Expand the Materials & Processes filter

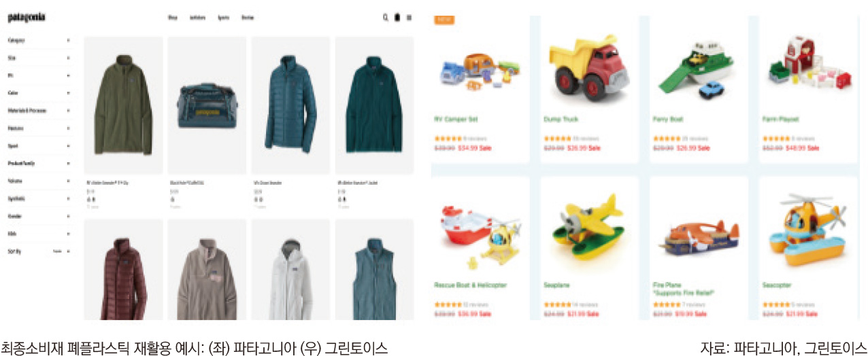click(39, 110)
